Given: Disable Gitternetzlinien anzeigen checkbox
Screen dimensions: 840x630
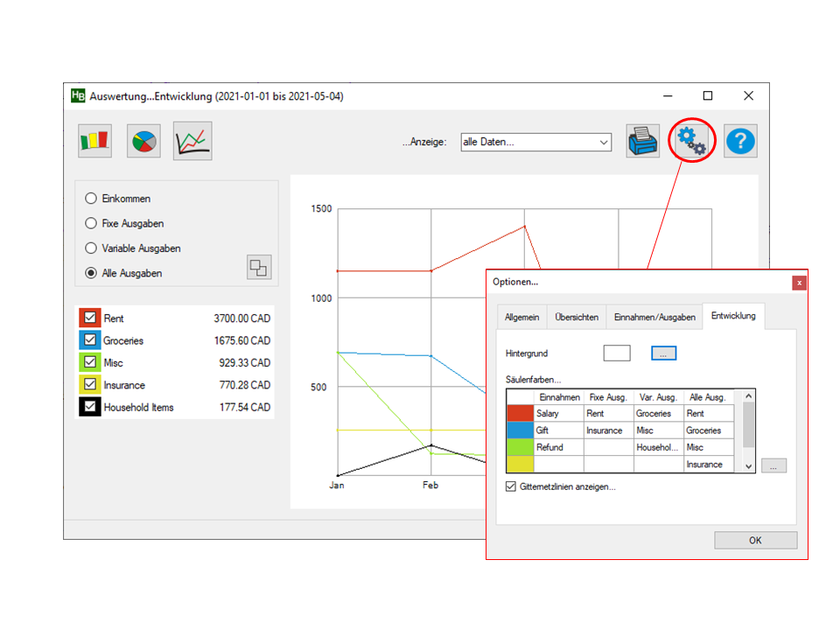Looking at the screenshot, I should point(511,486).
